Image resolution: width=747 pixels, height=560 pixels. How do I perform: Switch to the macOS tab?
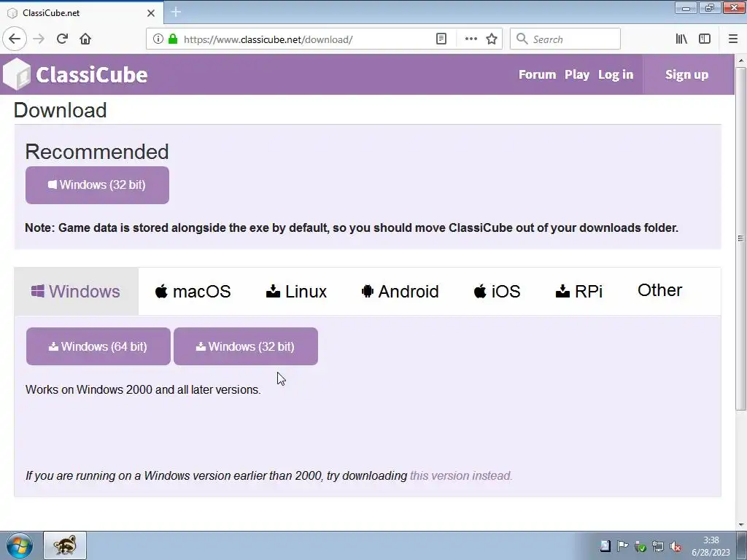tap(193, 291)
